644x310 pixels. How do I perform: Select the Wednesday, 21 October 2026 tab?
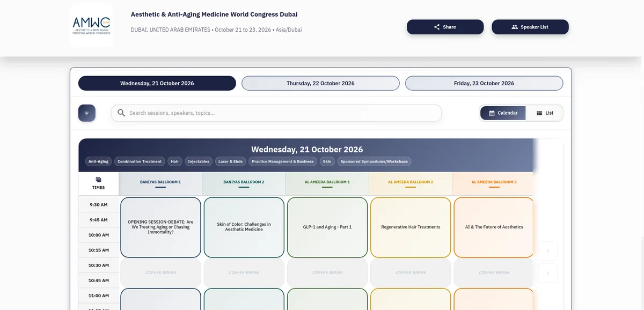(x=157, y=83)
